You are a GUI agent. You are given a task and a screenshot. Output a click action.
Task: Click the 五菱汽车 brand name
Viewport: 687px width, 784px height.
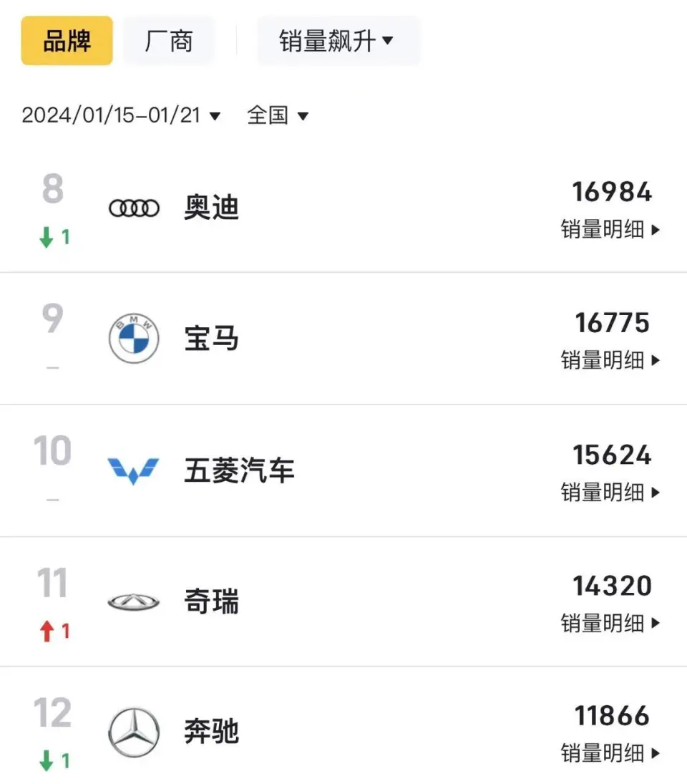239,470
